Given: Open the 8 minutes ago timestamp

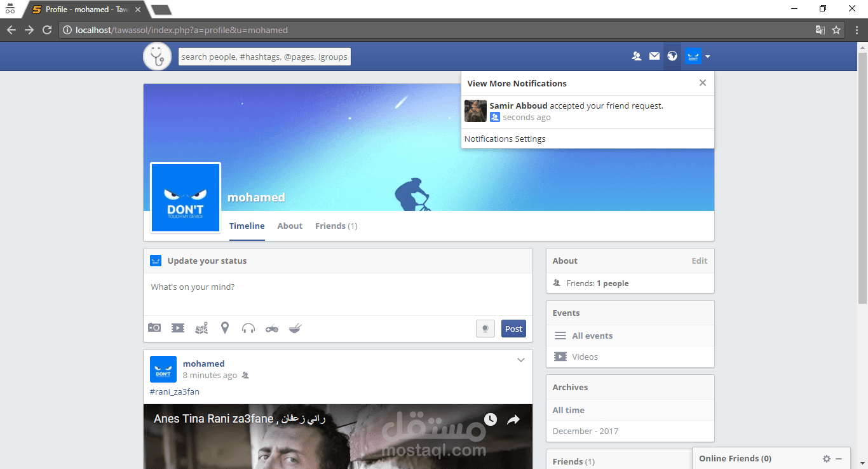Looking at the screenshot, I should [210, 376].
